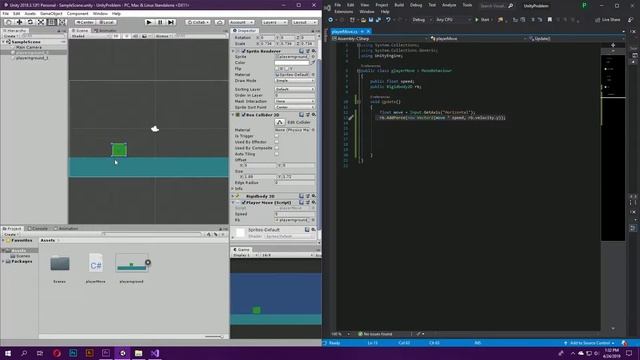
Task: Click the color eyedropper beside Color field
Action: 313,62
